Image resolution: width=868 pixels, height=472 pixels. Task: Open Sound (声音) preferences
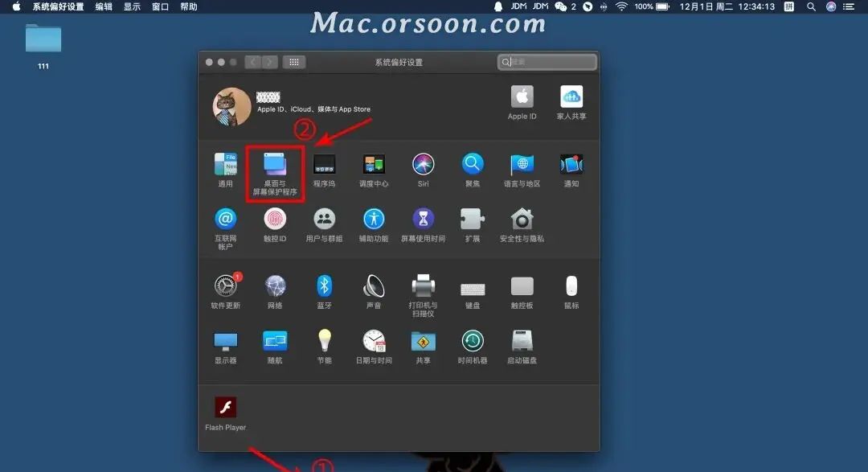(374, 286)
